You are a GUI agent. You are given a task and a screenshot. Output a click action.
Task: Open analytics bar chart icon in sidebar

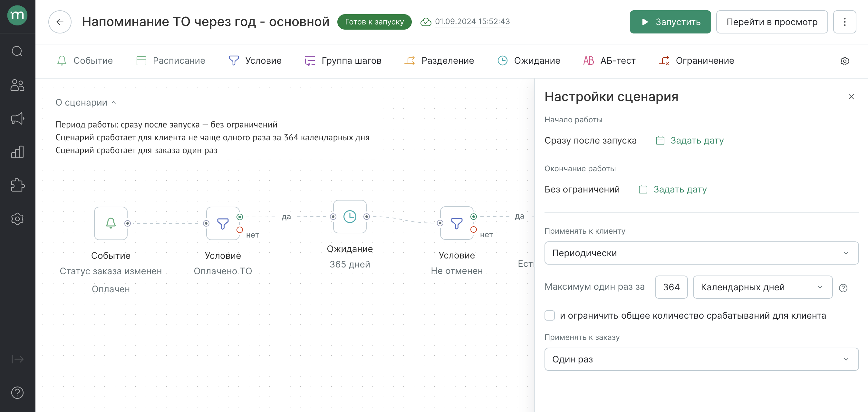point(17,152)
